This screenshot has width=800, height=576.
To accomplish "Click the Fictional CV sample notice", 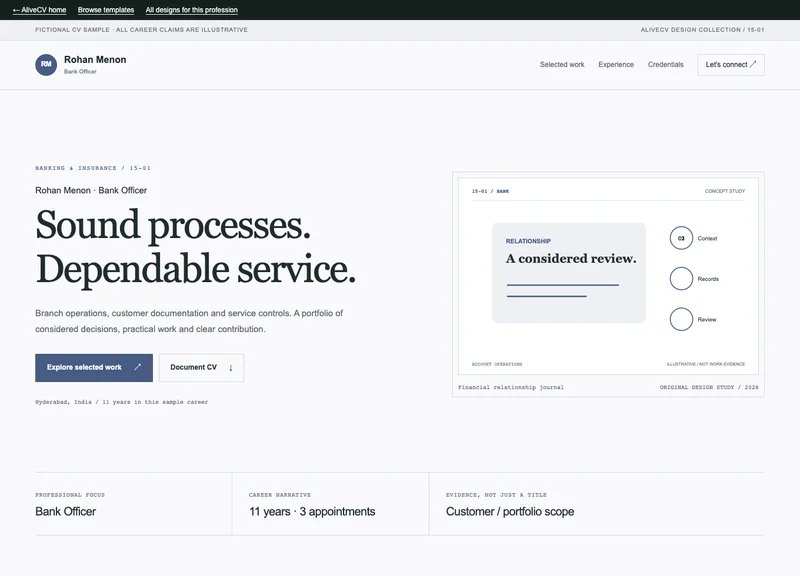I will (141, 30).
